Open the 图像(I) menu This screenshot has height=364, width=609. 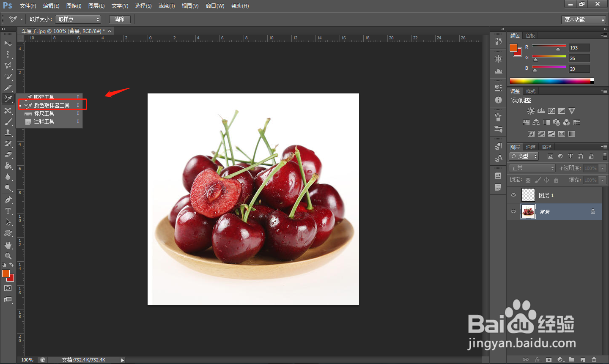pyautogui.click(x=74, y=6)
